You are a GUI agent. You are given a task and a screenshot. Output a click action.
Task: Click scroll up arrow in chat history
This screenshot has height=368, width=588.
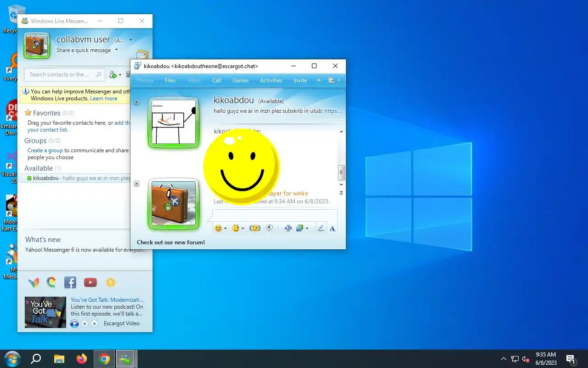click(341, 132)
